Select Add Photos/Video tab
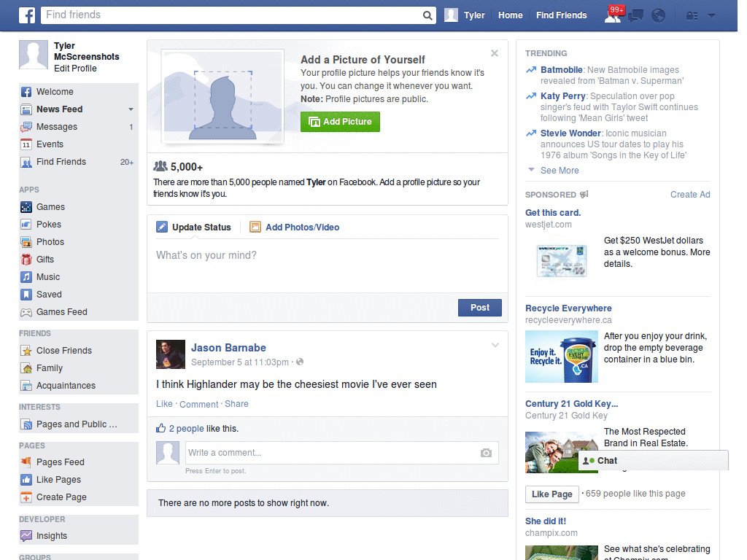This screenshot has width=747, height=560. click(x=295, y=227)
